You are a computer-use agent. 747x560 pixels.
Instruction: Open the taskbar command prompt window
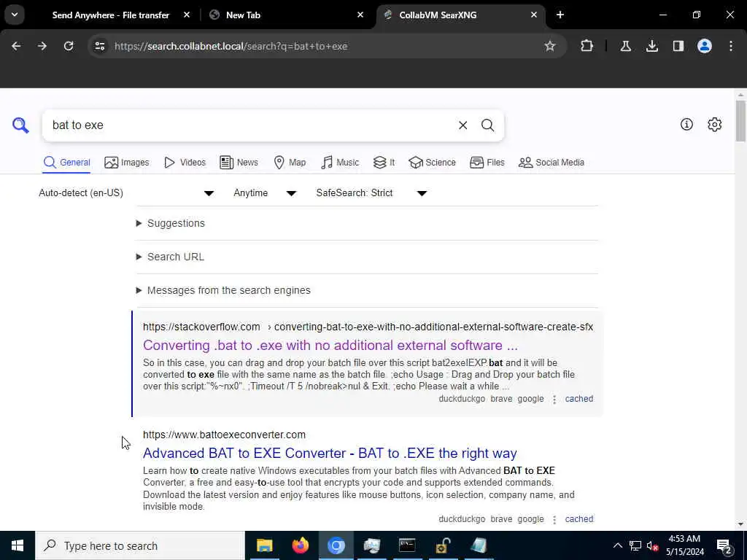click(x=407, y=545)
